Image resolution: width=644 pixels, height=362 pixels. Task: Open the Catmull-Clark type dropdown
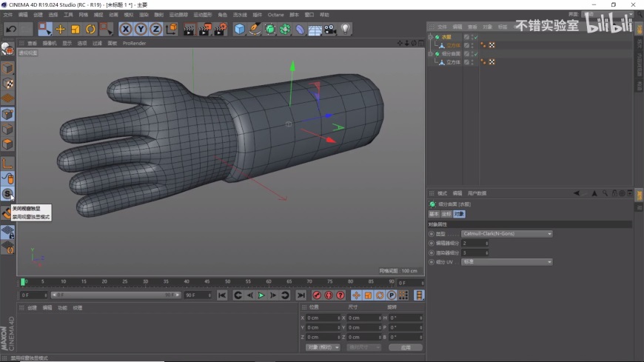[506, 234]
